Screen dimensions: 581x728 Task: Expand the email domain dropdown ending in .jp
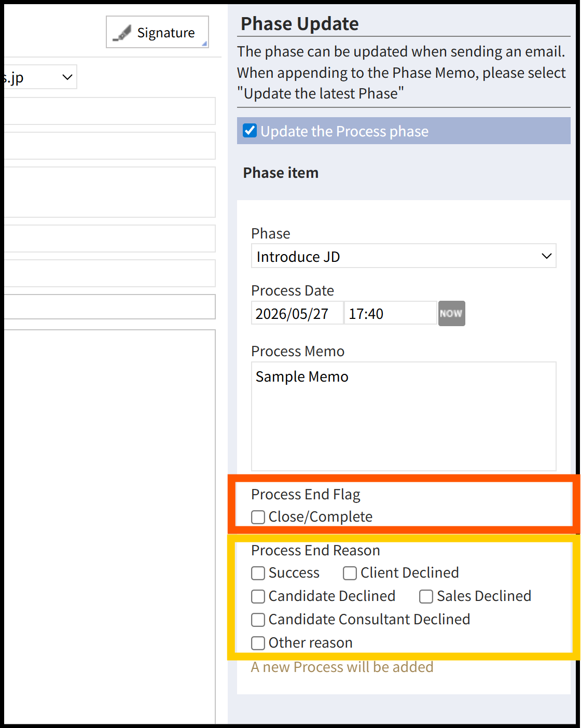(39, 77)
